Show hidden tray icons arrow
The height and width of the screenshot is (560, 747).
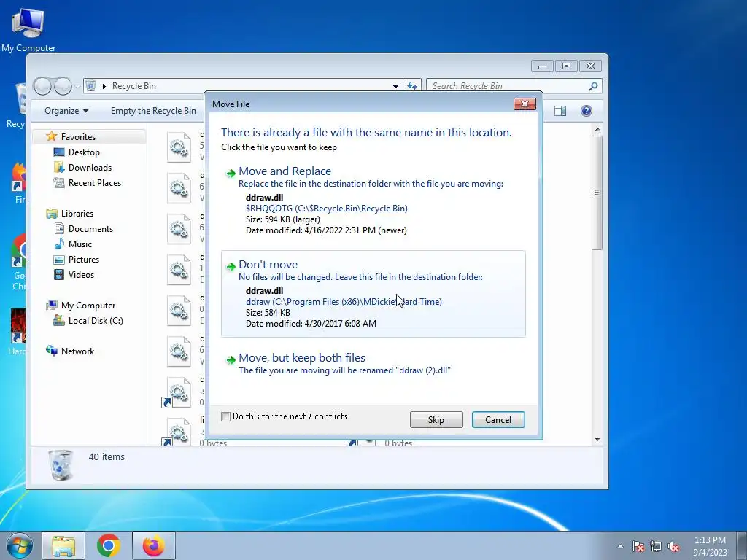click(x=620, y=546)
